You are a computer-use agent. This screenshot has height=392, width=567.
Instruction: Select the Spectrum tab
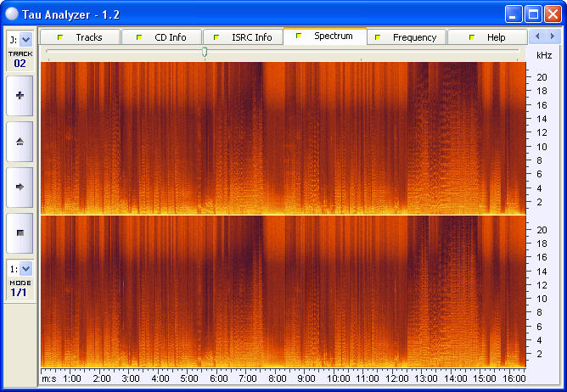325,36
